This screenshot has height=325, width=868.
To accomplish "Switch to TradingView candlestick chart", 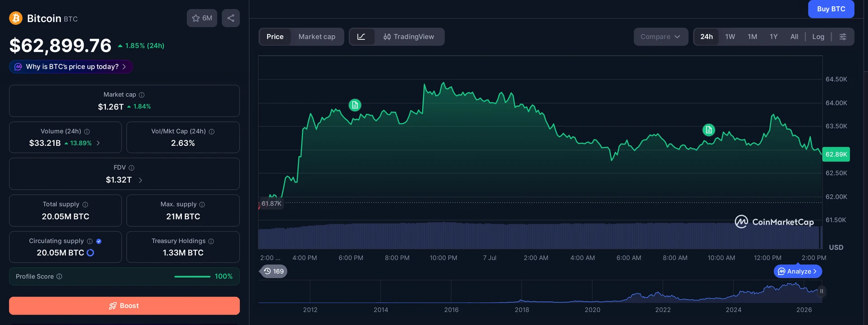I will pyautogui.click(x=409, y=37).
